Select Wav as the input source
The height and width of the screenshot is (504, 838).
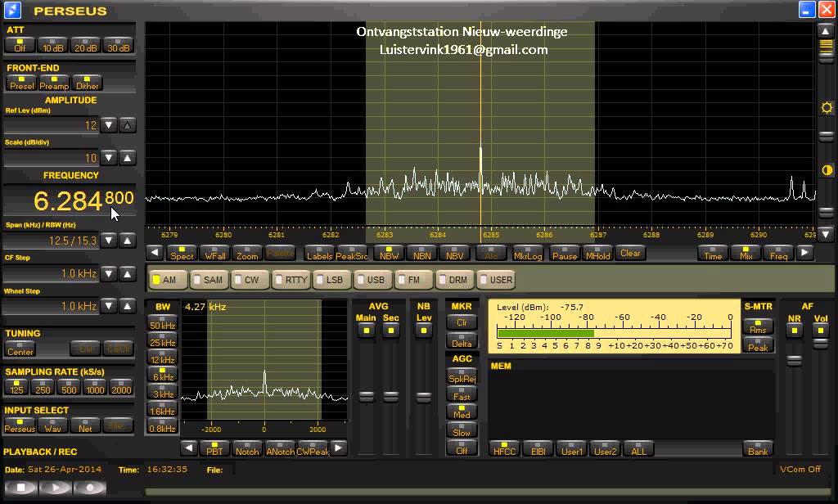[52, 425]
